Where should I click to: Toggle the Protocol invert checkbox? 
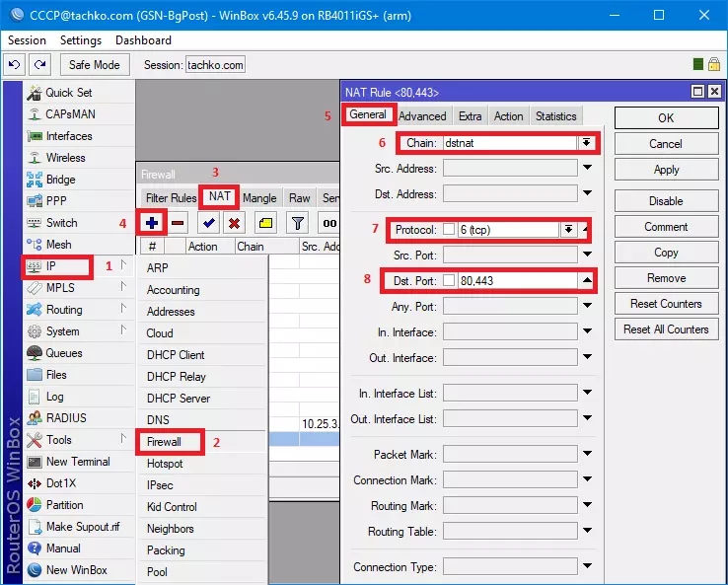tap(449, 230)
